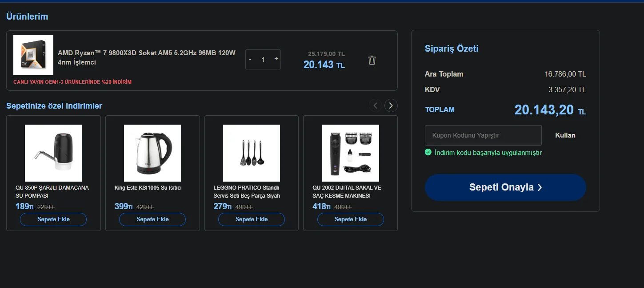644x288 pixels.
Task: Open QU 2002 trimmer product image
Action: click(351, 153)
